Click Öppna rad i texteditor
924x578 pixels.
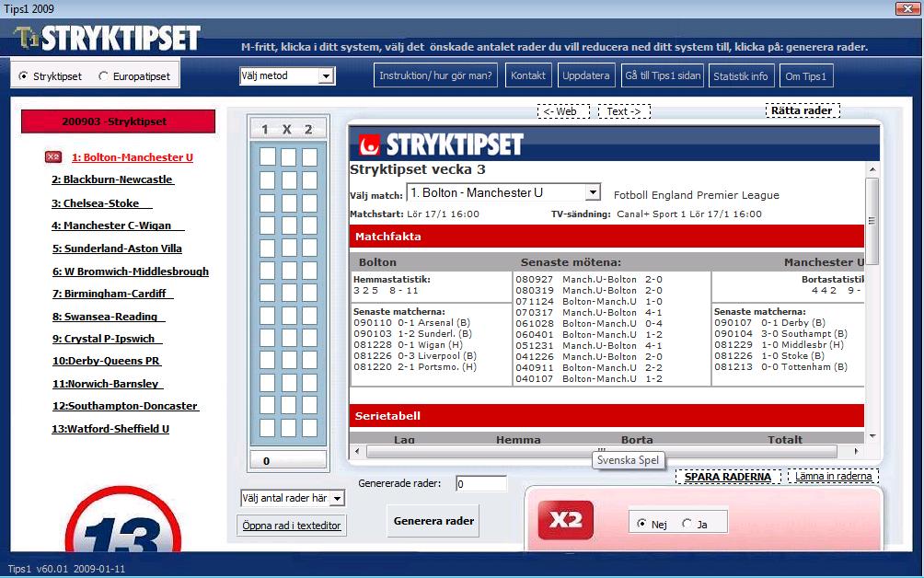point(292,525)
